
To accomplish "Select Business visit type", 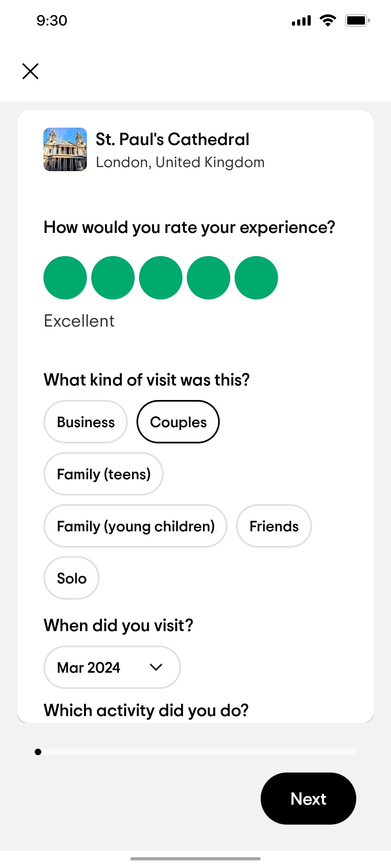I will (x=85, y=422).
